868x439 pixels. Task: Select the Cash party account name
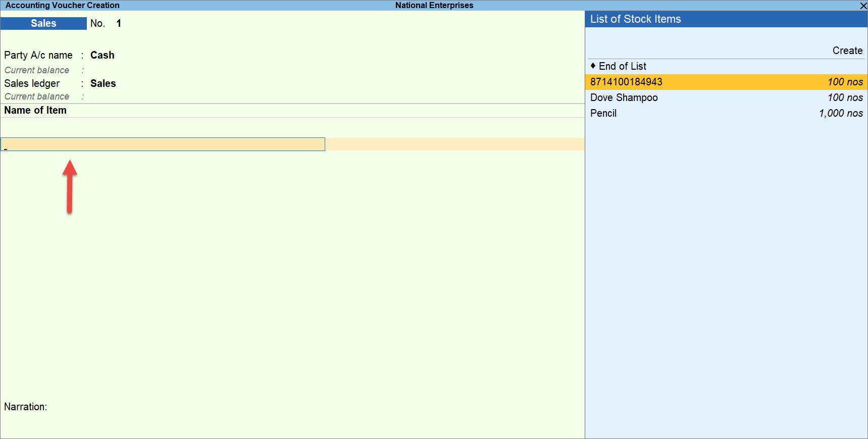tap(103, 55)
